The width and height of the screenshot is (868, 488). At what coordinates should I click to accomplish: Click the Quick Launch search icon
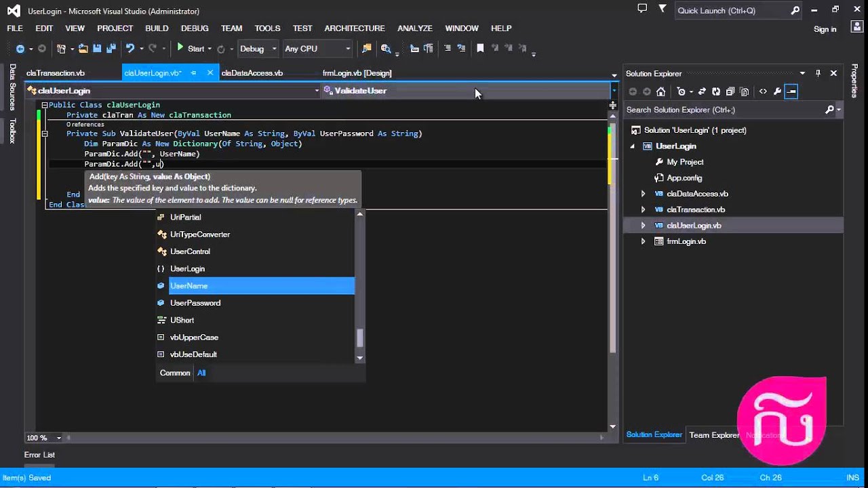(795, 11)
